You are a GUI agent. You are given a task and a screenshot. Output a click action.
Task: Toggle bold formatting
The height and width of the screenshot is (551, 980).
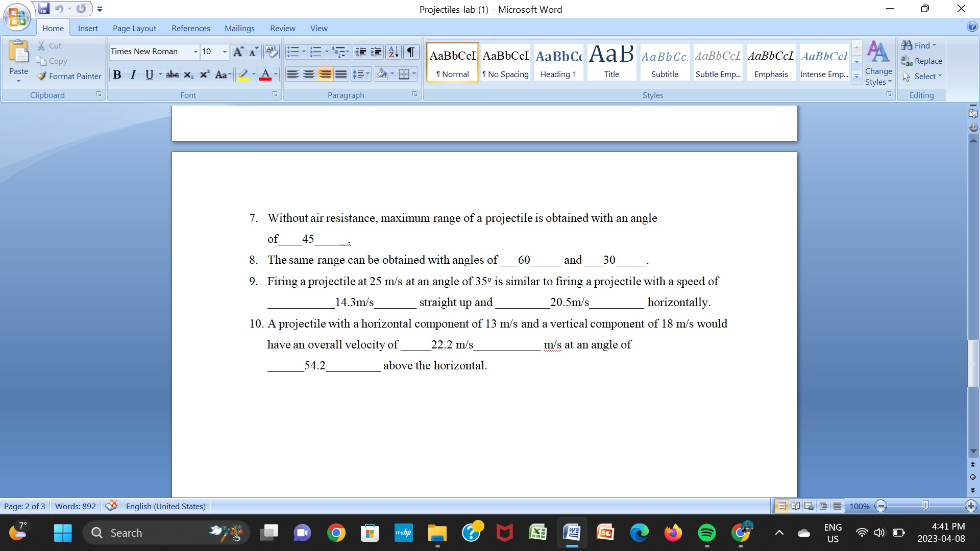click(117, 74)
